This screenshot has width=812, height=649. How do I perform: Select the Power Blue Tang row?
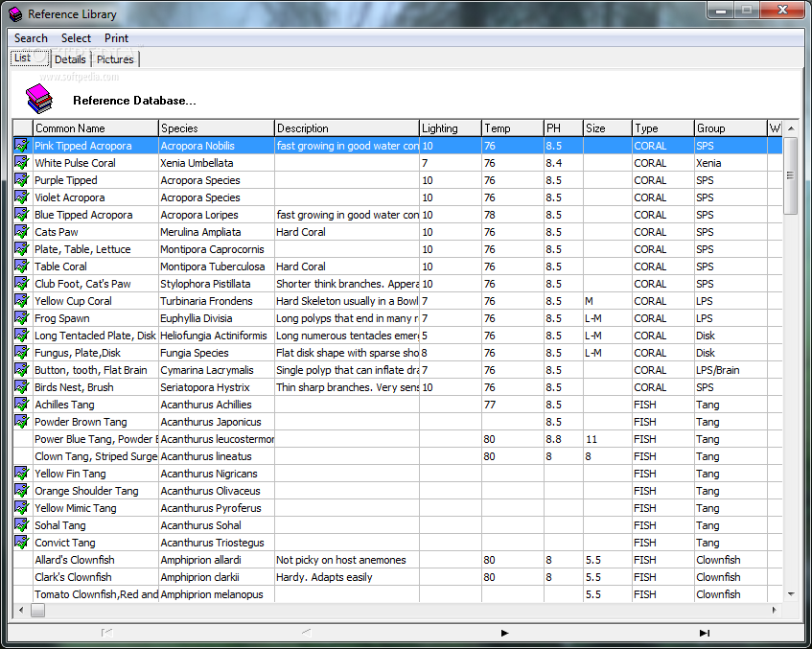click(398, 439)
